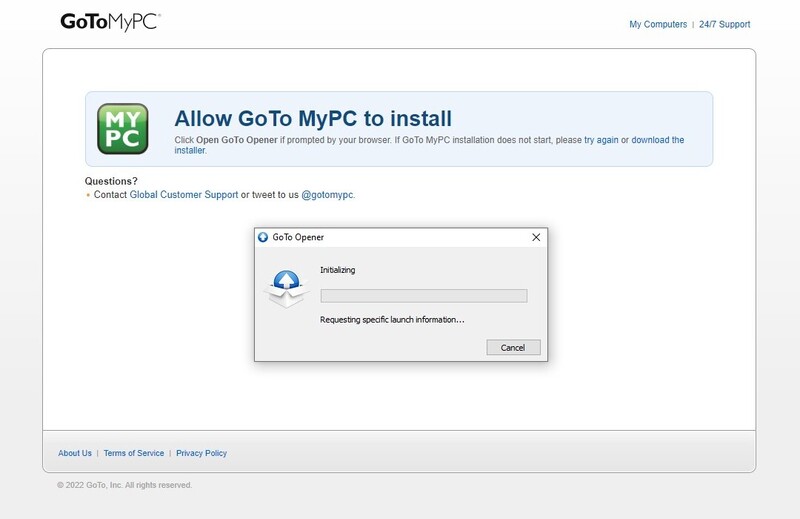The width and height of the screenshot is (800, 519).
Task: Click the GoTo Opener dialog title text
Action: (x=298, y=237)
